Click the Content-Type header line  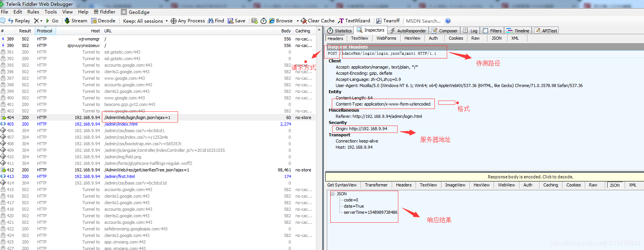(x=383, y=104)
